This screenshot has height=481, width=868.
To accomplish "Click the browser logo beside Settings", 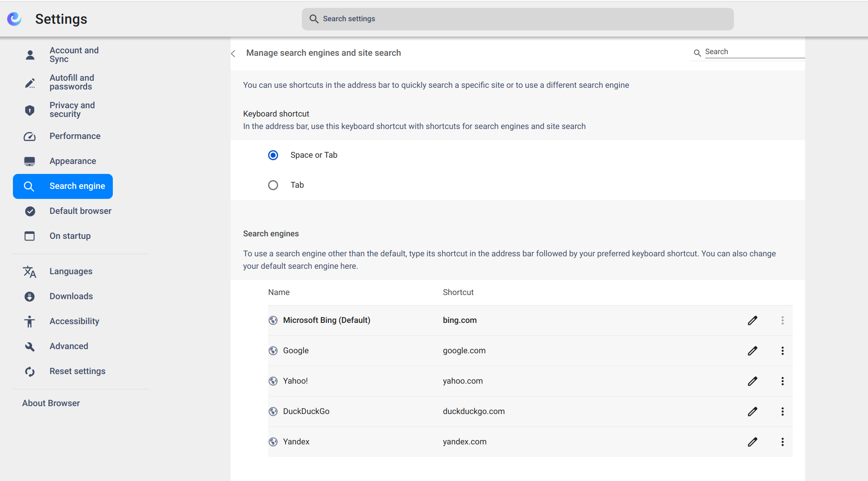I will 15,19.
